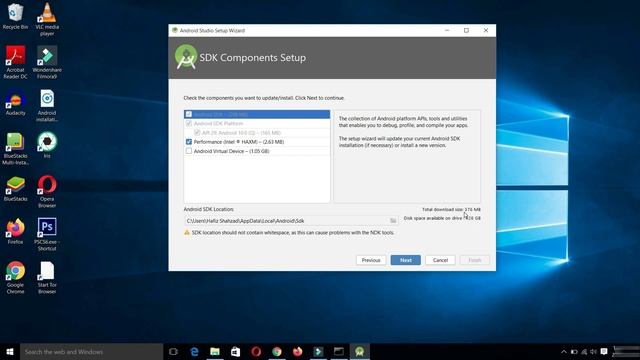Open network status from system tray
The image size is (640, 360).
coord(584,351)
